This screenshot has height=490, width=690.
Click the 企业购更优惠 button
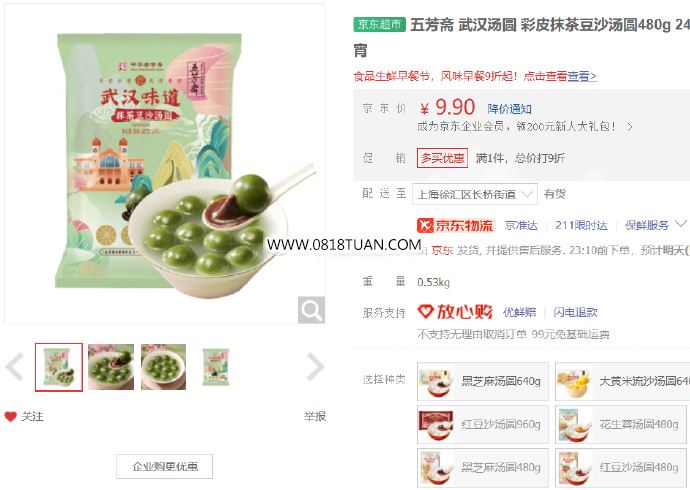point(164,466)
